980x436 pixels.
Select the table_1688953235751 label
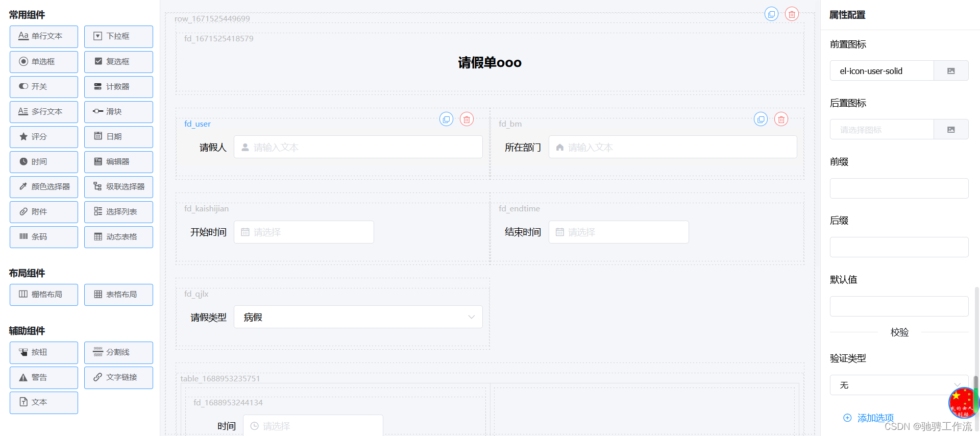coord(220,379)
